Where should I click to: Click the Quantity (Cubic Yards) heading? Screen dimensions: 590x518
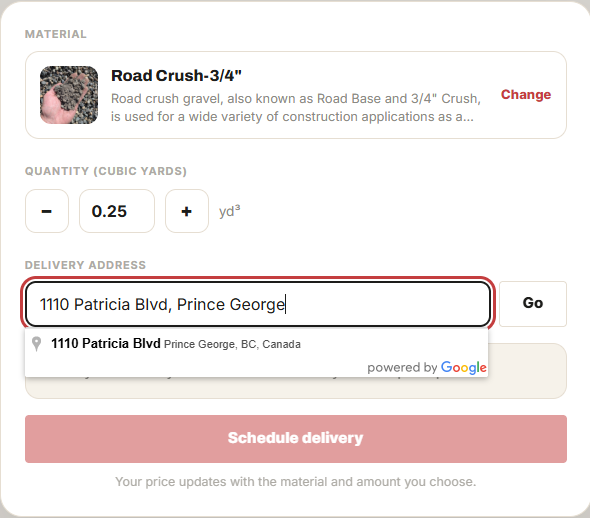point(106,171)
